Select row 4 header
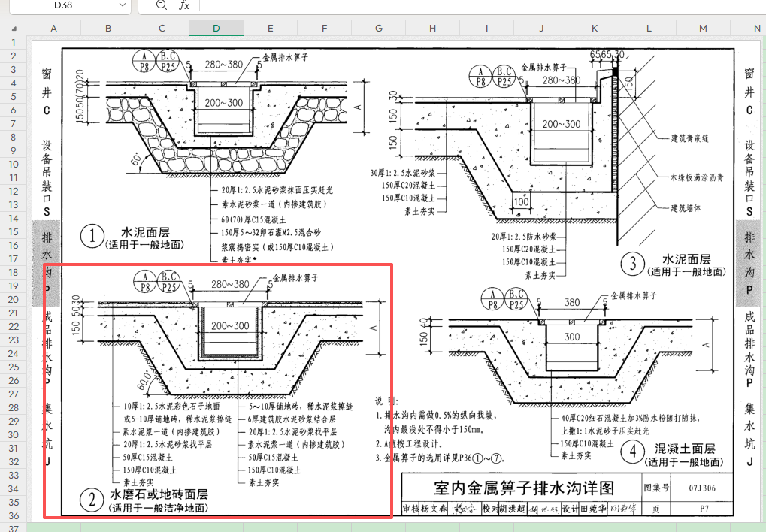Image resolution: width=766 pixels, height=532 pixels. pyautogui.click(x=14, y=83)
